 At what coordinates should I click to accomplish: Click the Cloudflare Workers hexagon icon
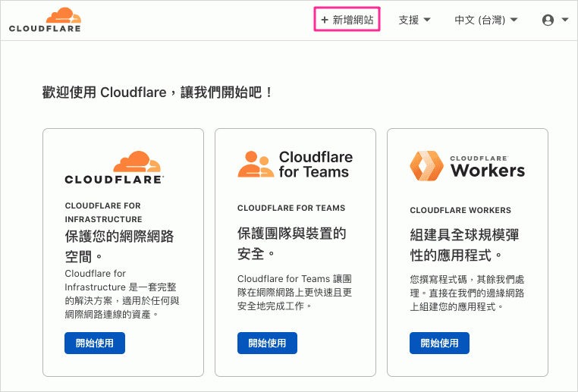[x=426, y=166]
